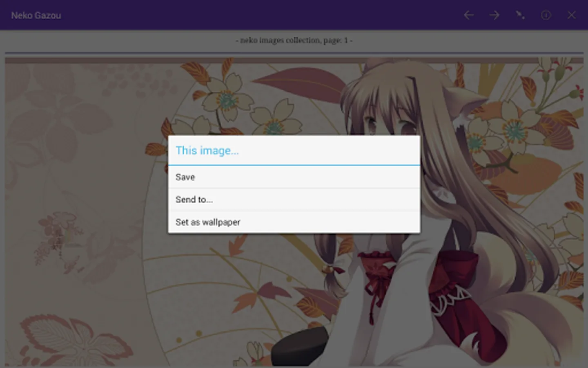Click the Neko Gazou app title
This screenshot has height=368, width=588.
36,16
